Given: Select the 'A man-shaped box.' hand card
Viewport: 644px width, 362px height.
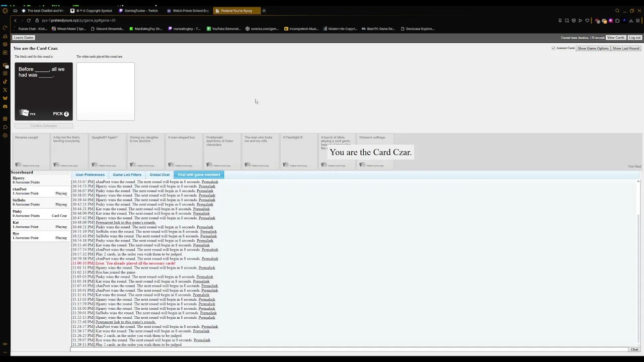Looking at the screenshot, I should point(184,151).
